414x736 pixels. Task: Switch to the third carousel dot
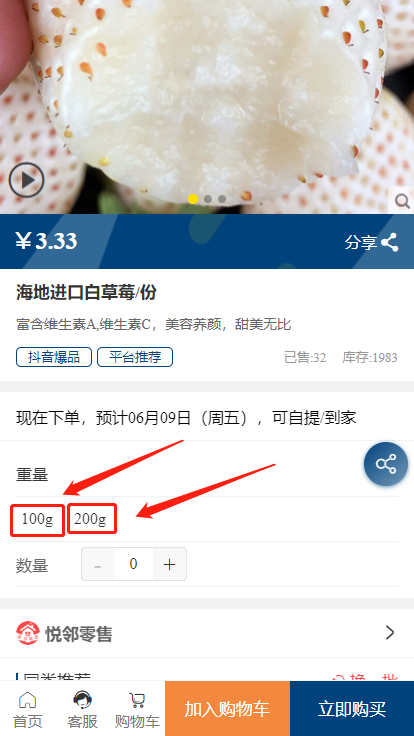[222, 199]
